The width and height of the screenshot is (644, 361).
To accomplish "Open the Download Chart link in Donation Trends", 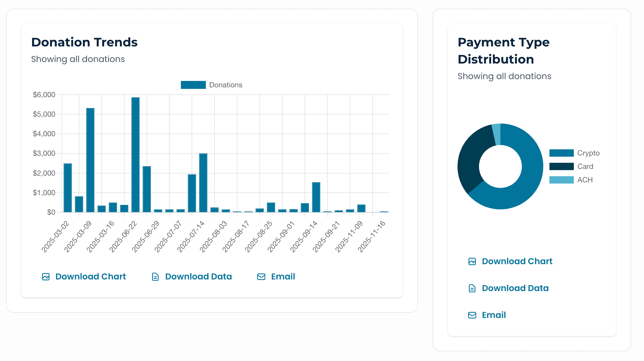I will (x=90, y=276).
